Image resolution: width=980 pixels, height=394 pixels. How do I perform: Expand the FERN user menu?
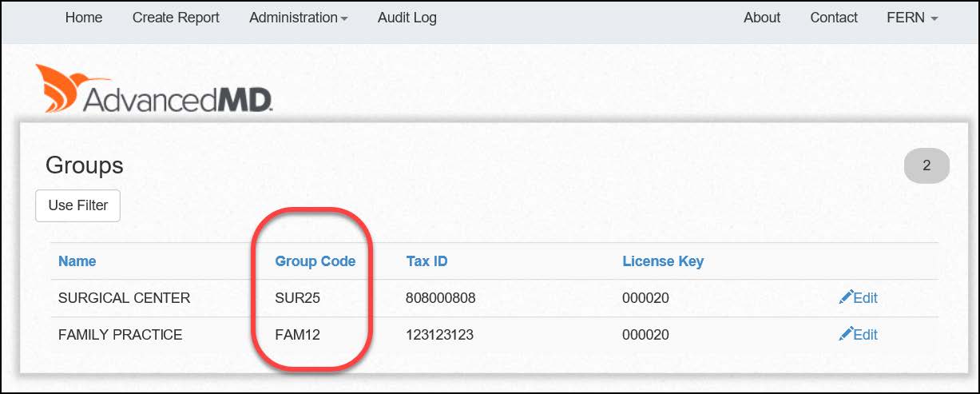[x=911, y=18]
